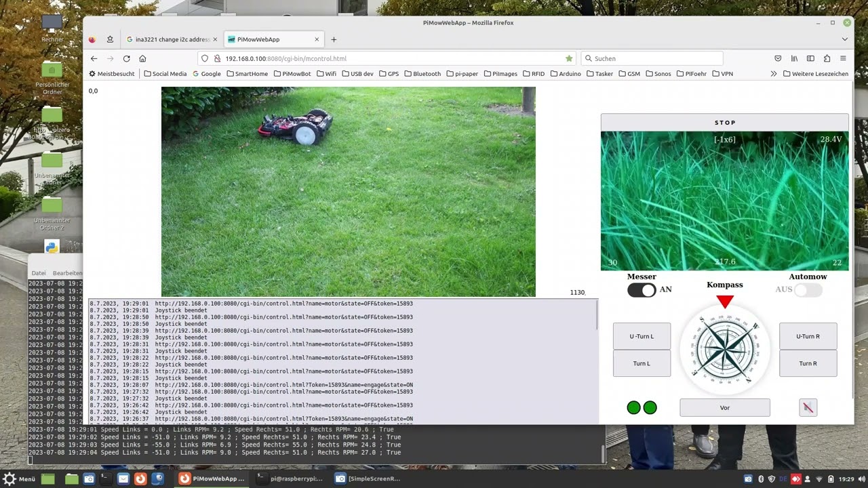Viewport: 868px width, 488px height.
Task: Open the AnyDesk tray icon
Action: [795, 479]
